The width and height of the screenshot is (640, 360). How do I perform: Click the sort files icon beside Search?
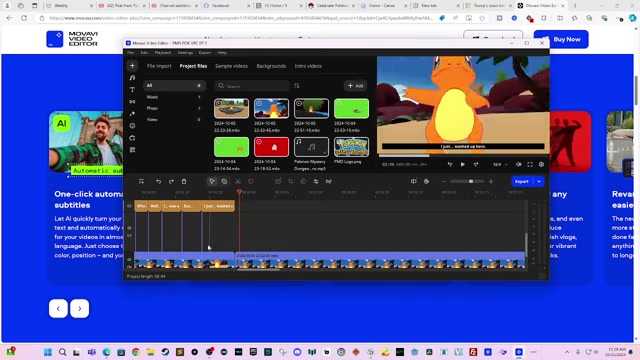[297, 86]
